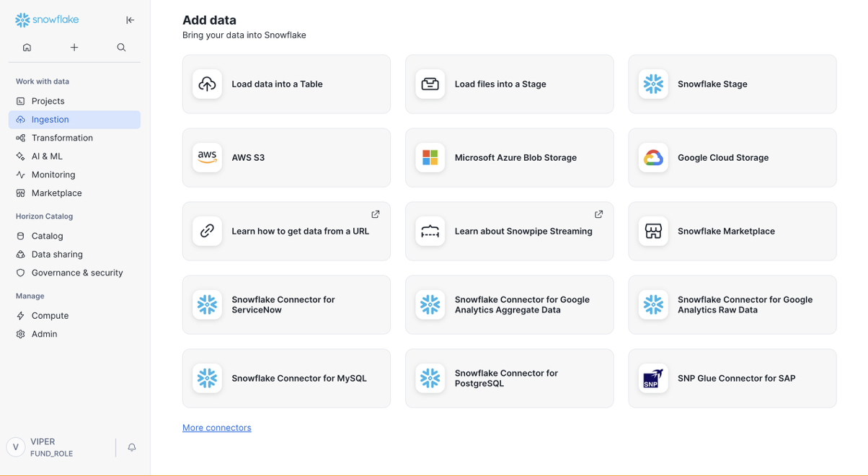Open AI & ML section
868x476 pixels.
74,157
